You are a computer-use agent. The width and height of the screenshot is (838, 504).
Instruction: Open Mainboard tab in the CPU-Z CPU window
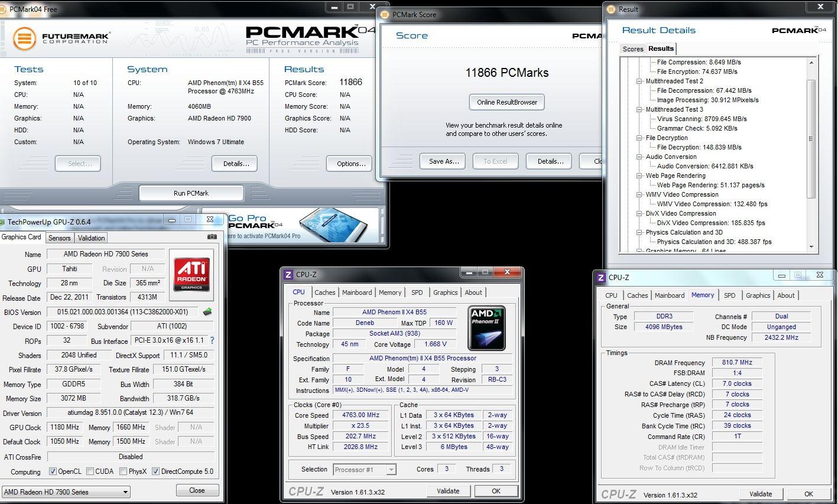point(357,292)
